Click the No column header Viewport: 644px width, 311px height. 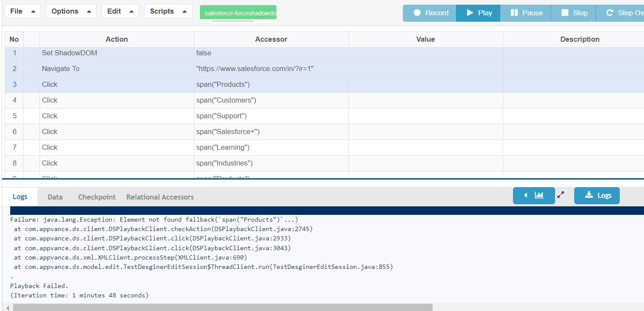click(14, 39)
